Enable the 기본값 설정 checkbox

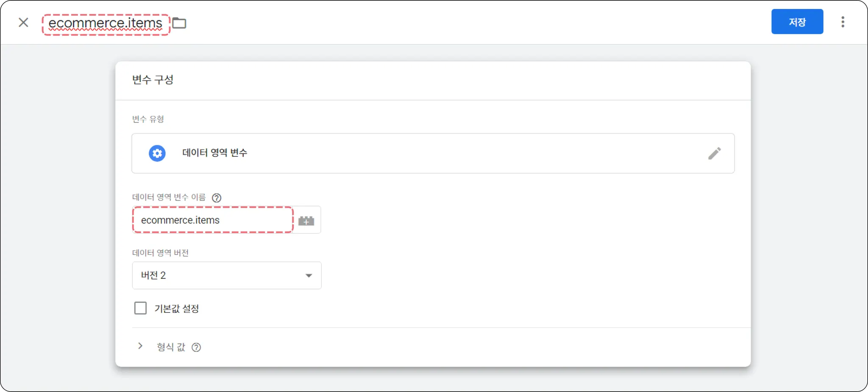click(x=140, y=308)
